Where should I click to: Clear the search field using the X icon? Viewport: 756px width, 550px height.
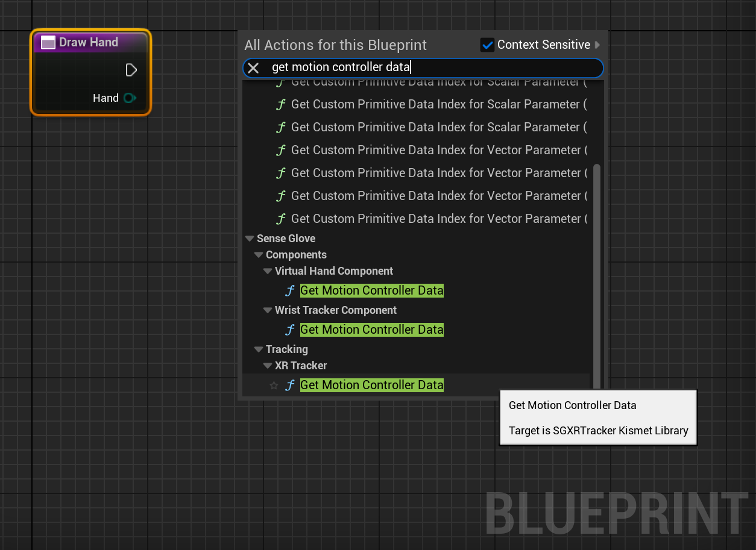point(253,67)
